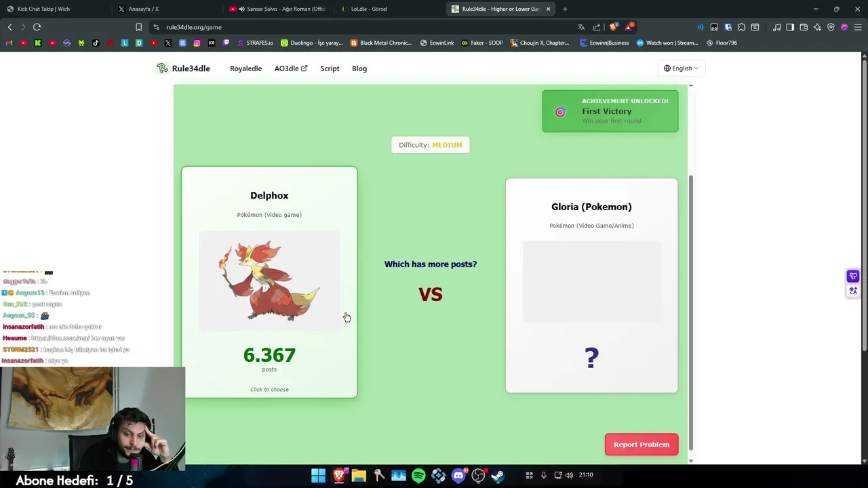
Task: Bookmark this page with the bookmark icon
Action: (x=138, y=27)
